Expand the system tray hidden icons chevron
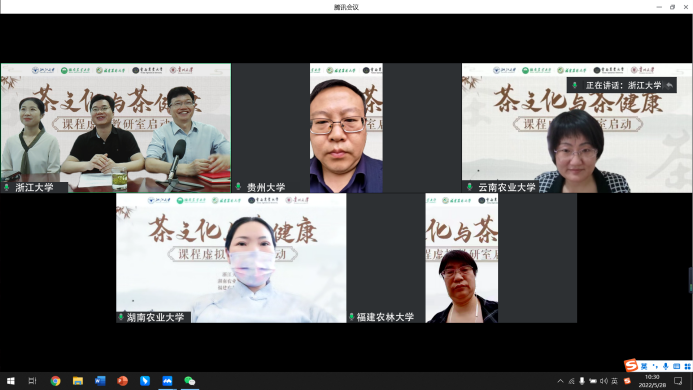 pyautogui.click(x=560, y=381)
